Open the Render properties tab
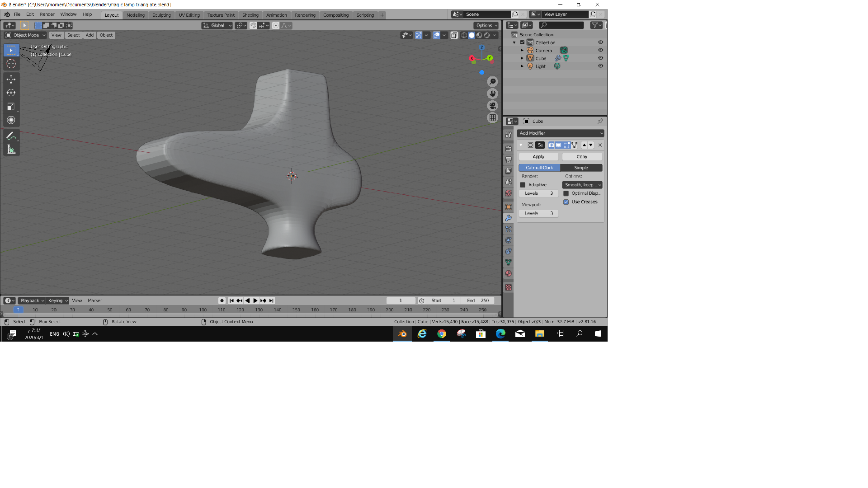Viewport: 868px width, 488px height. tap(508, 149)
